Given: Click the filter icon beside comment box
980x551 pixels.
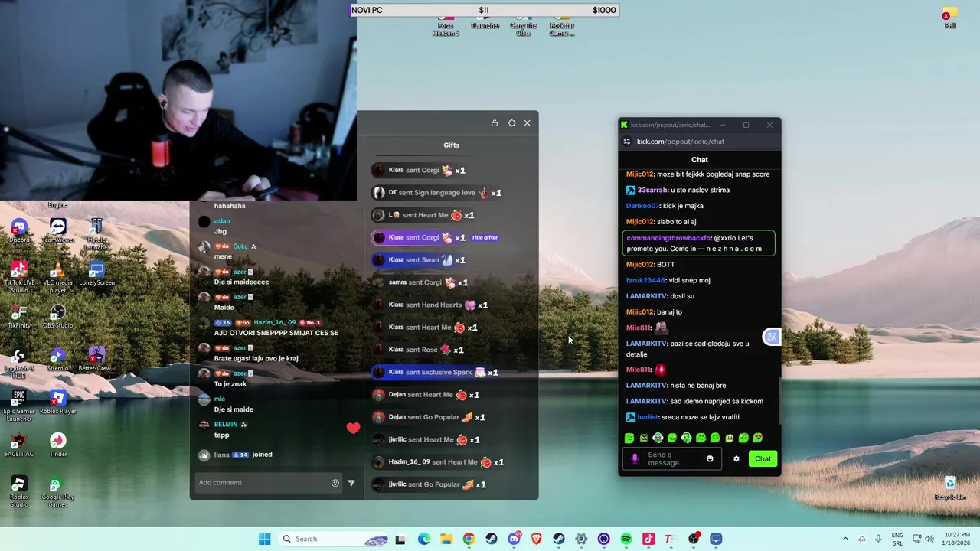Looking at the screenshot, I should [351, 483].
